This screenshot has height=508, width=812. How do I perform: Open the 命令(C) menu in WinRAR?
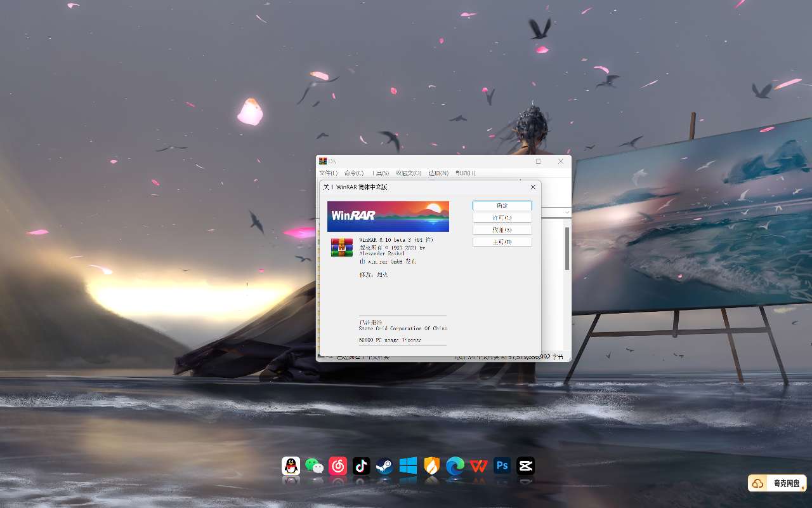pyautogui.click(x=354, y=173)
